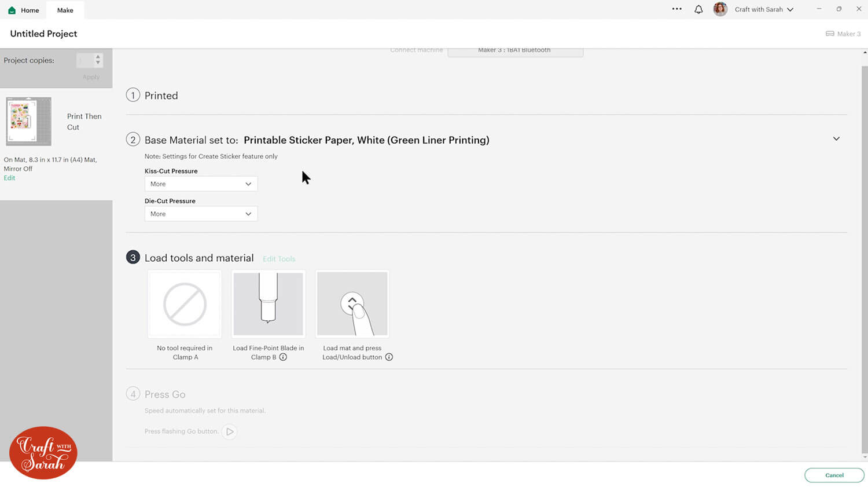868x487 pixels.
Task: Click step 3 Load tools circle icon
Action: click(x=133, y=258)
